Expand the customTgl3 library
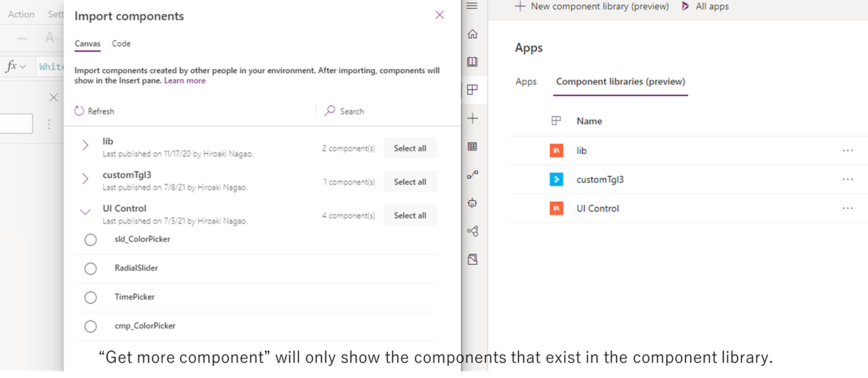This screenshot has width=868, height=378. click(85, 179)
